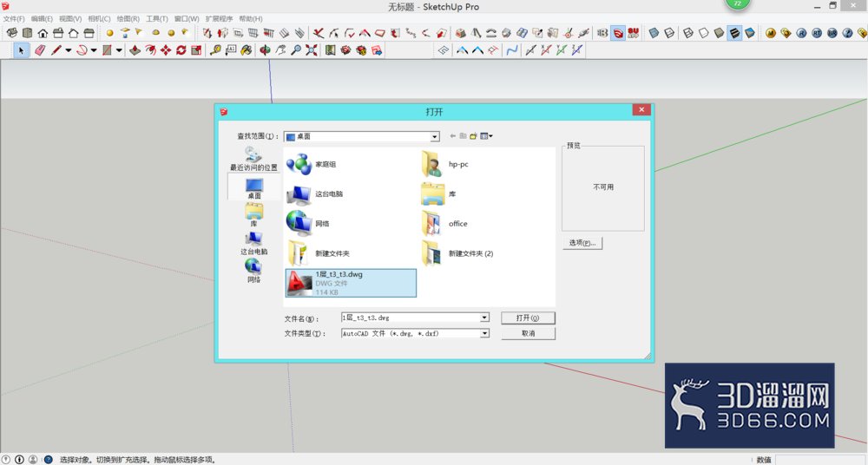Click the red SU APP toolbar icon
This screenshot has height=465, width=868.
[634, 33]
